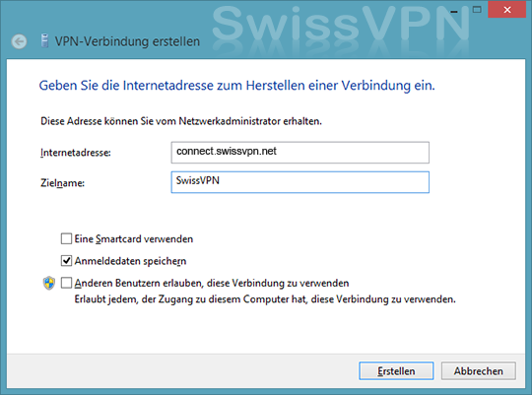Enable 'Eine Smartcard verwenden' checkbox
The image size is (532, 395).
(66, 238)
